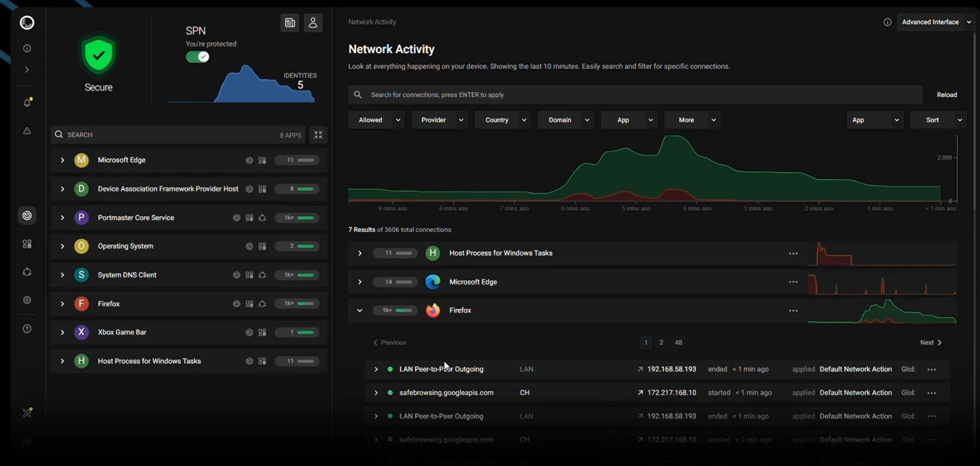
Task: Open three-dot menu for Firefox results row
Action: point(793,310)
